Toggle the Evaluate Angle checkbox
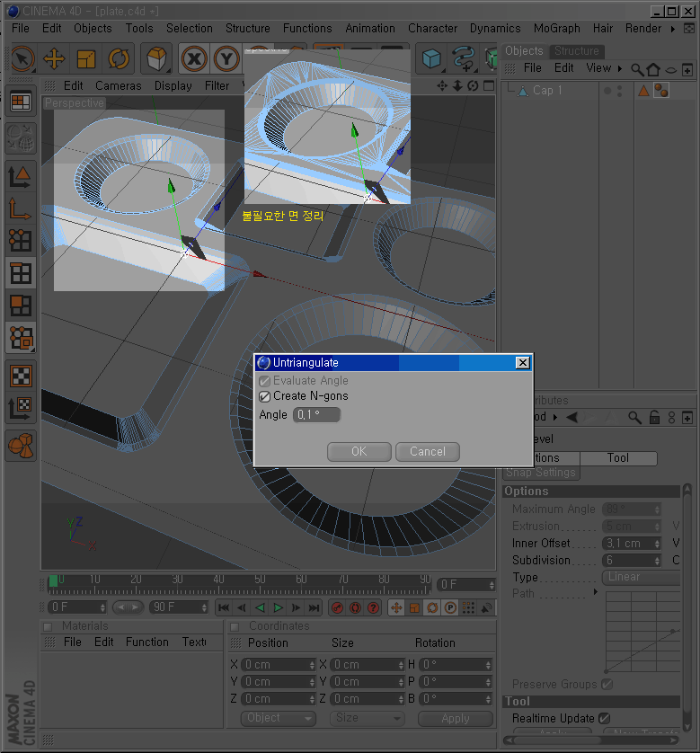 click(x=264, y=381)
